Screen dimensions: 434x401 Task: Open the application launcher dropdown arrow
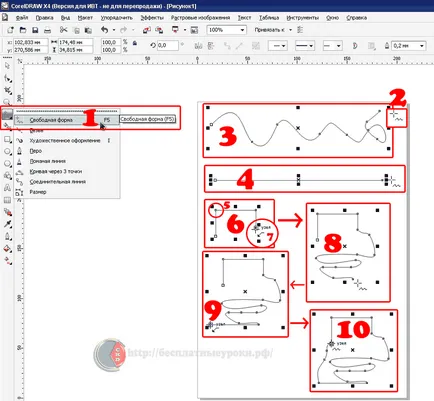click(185, 30)
